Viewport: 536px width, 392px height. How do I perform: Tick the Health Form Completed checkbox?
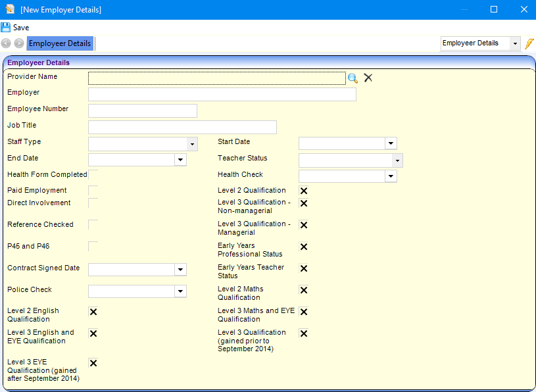(93, 175)
